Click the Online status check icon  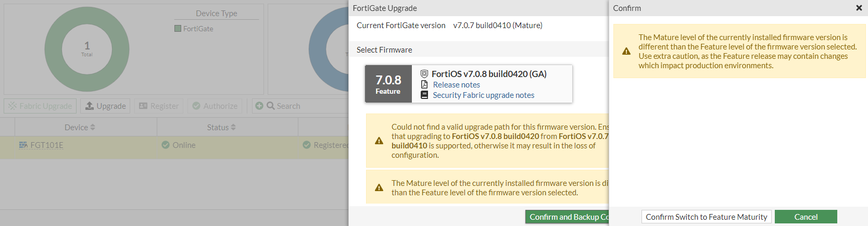tap(166, 145)
